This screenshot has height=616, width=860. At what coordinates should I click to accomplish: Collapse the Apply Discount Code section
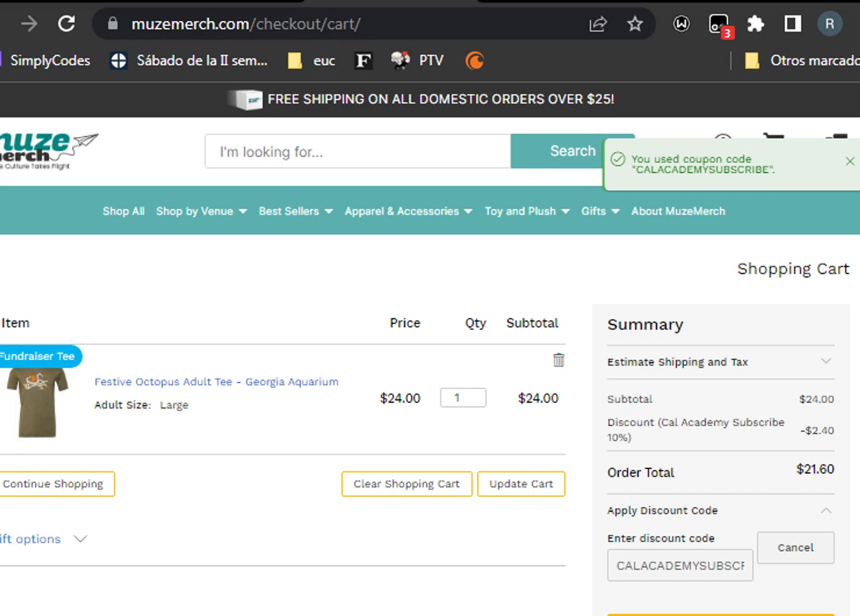pyautogui.click(x=826, y=511)
